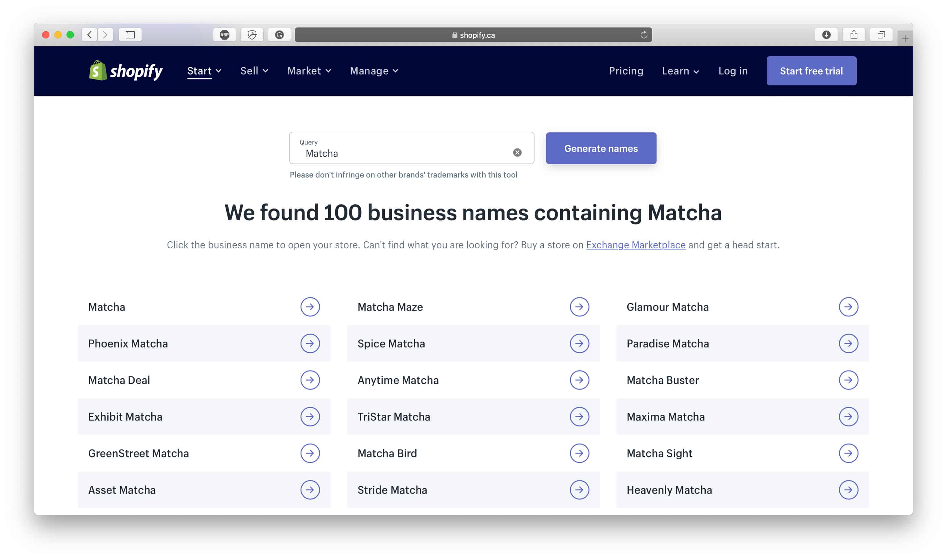Screen dimensions: 947x560
Task: Click arrow next to Heavenly Matcha
Action: pos(848,490)
